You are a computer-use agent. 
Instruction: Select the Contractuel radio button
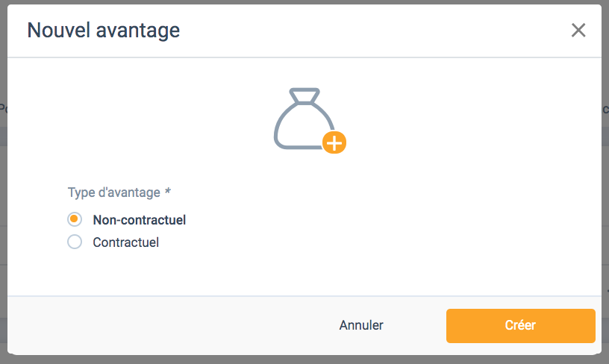(x=75, y=242)
